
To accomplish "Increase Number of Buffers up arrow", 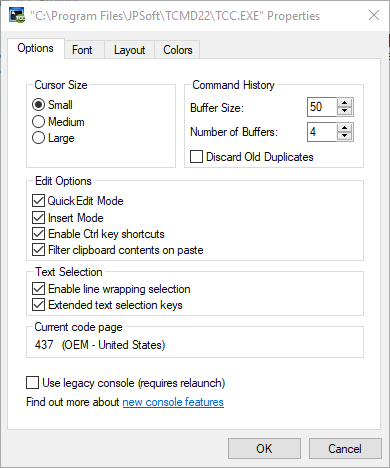I will (x=344, y=128).
